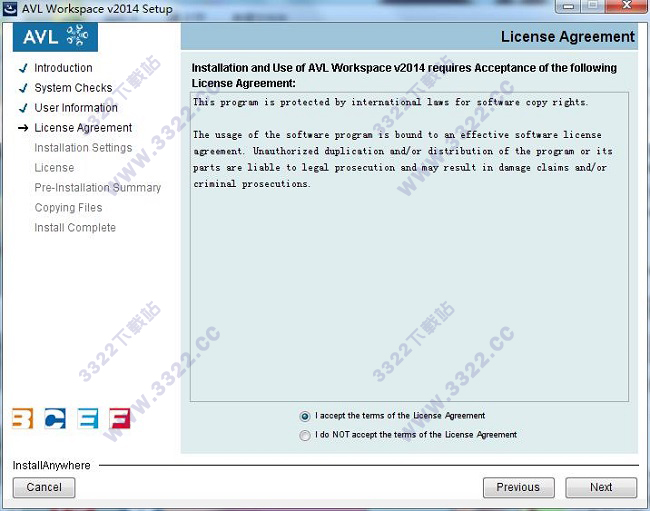Viewport: 650px width, 511px height.
Task: Click the red F logo icon
Action: pos(120,418)
